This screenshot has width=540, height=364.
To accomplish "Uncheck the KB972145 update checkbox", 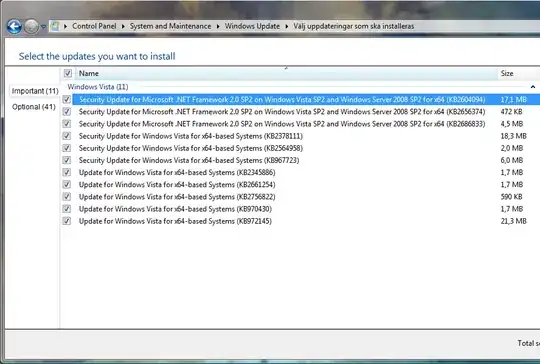I will coord(67,221).
